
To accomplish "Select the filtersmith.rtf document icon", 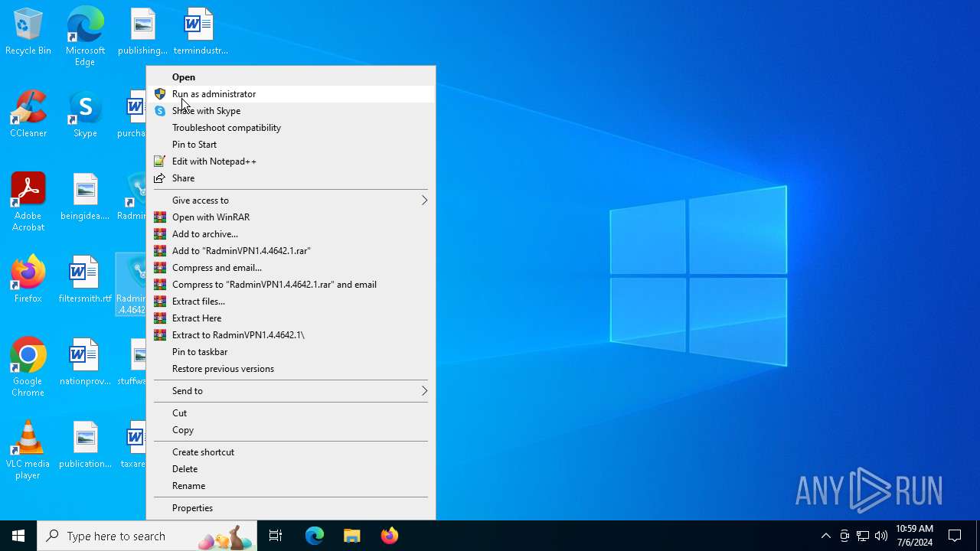I will click(x=85, y=280).
